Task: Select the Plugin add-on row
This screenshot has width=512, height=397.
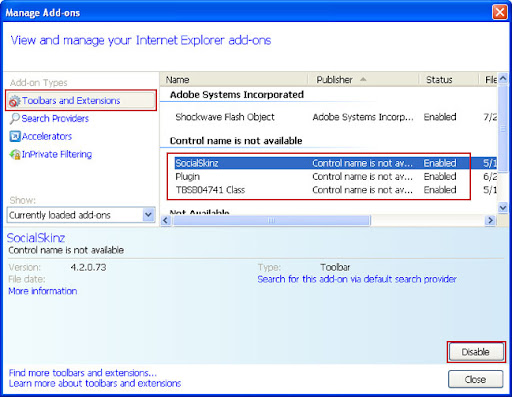Action: point(336,176)
